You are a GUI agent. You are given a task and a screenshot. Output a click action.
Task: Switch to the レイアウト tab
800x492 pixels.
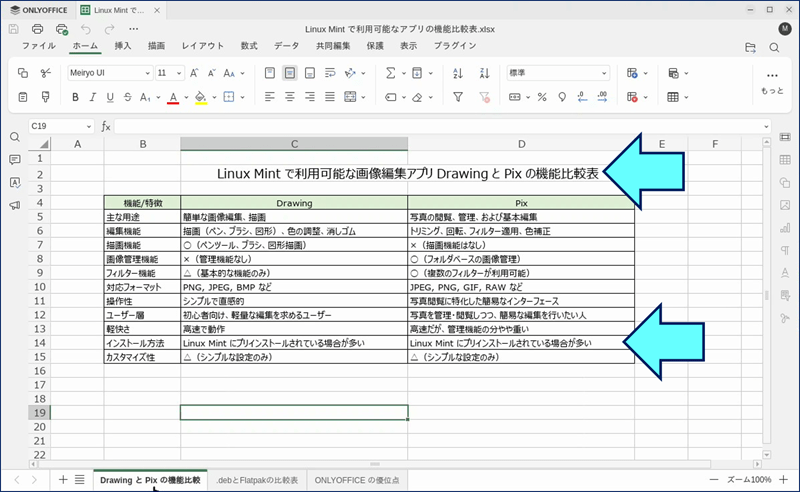tap(203, 45)
